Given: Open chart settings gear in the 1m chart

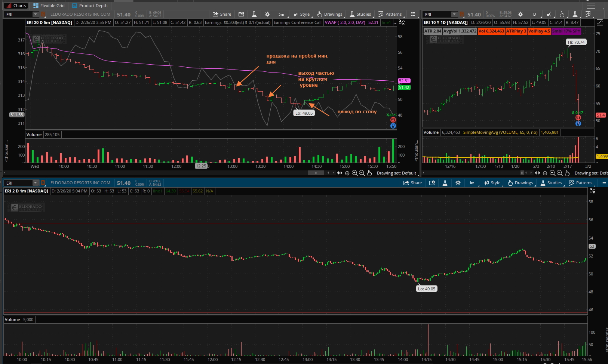Looking at the screenshot, I should point(458,183).
